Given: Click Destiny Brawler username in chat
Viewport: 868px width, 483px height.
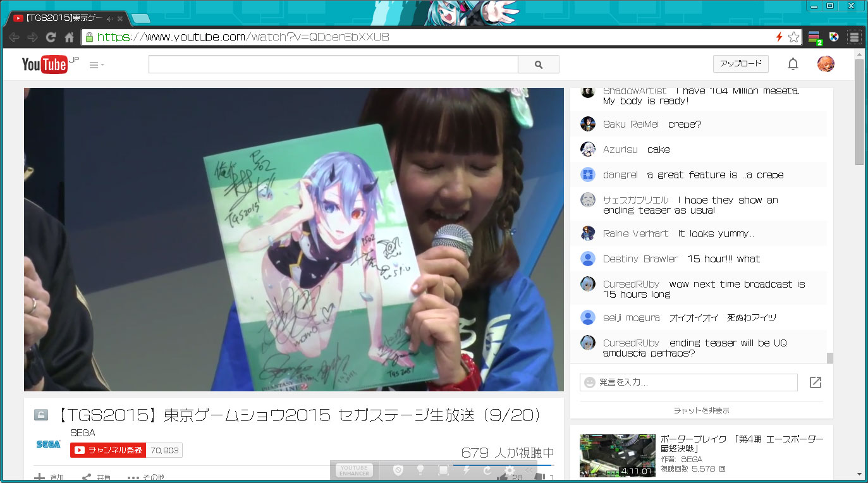Looking at the screenshot, I should click(x=640, y=259).
